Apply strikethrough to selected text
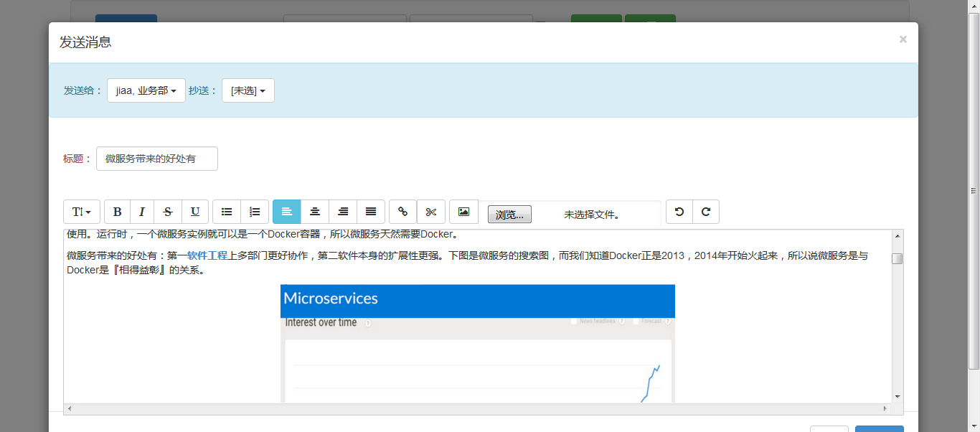Viewport: 980px width, 432px height. coord(168,212)
